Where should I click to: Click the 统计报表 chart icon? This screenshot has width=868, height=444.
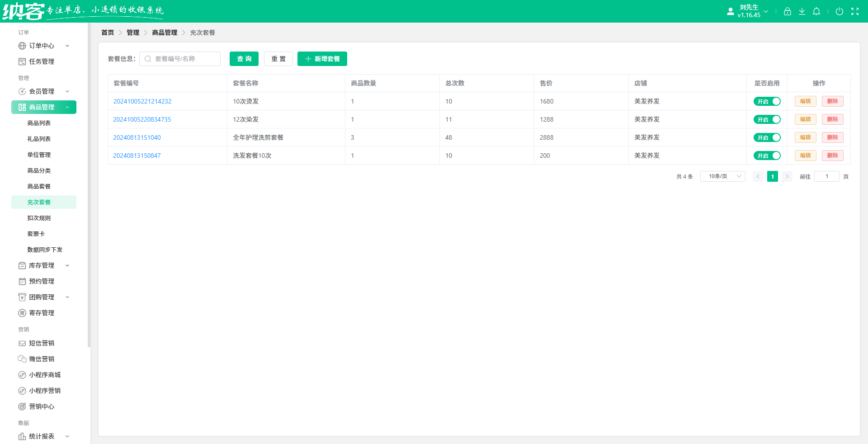point(22,436)
